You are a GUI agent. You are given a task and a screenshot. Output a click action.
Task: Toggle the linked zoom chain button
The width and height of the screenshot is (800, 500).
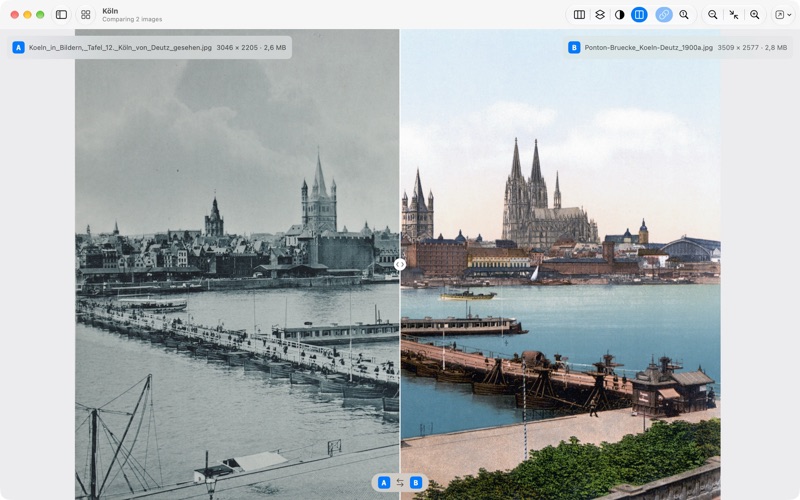coord(664,15)
